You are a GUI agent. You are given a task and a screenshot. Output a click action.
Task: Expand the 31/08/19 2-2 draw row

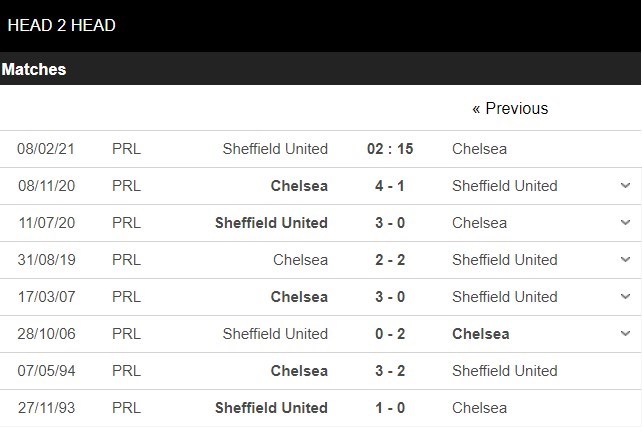pos(625,260)
